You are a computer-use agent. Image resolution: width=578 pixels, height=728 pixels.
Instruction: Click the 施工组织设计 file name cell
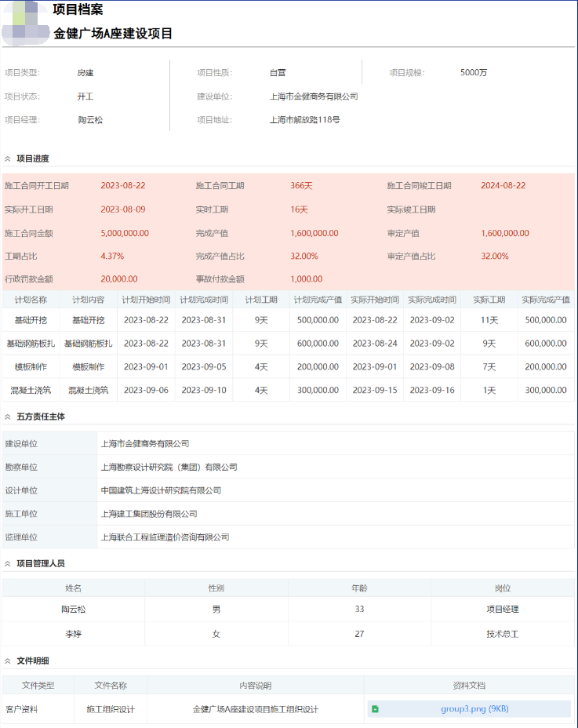pos(111,709)
